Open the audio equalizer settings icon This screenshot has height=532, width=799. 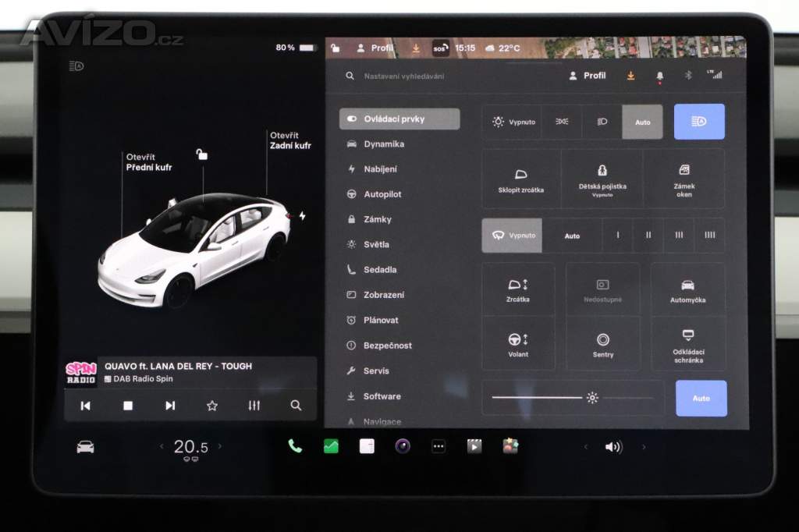254,406
